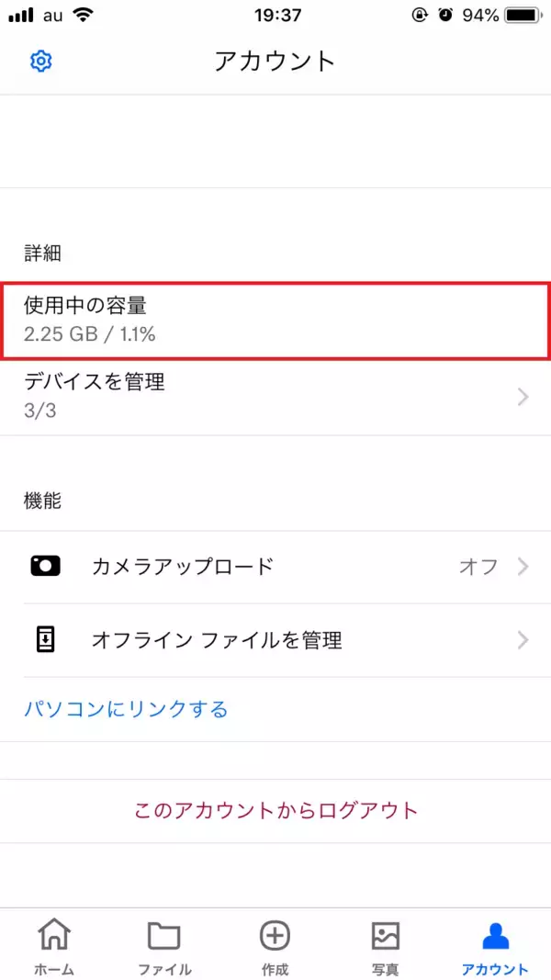The width and height of the screenshot is (551, 980).
Task: Tap the offline files download icon
Action: pyautogui.click(x=45, y=640)
